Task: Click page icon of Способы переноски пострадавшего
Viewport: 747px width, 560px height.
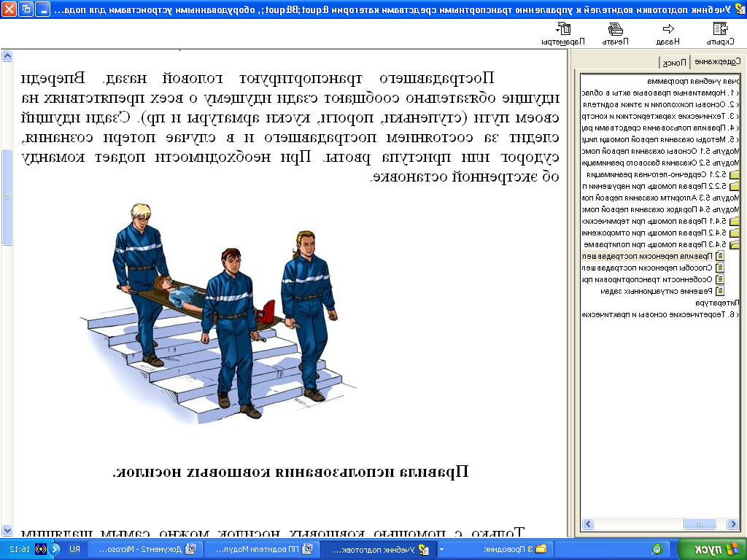Action: [x=720, y=268]
